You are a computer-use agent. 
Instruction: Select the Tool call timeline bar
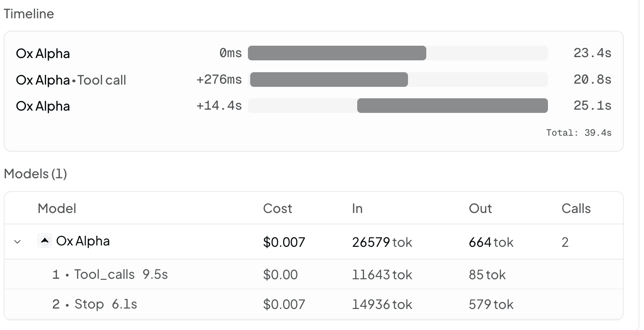click(x=329, y=80)
